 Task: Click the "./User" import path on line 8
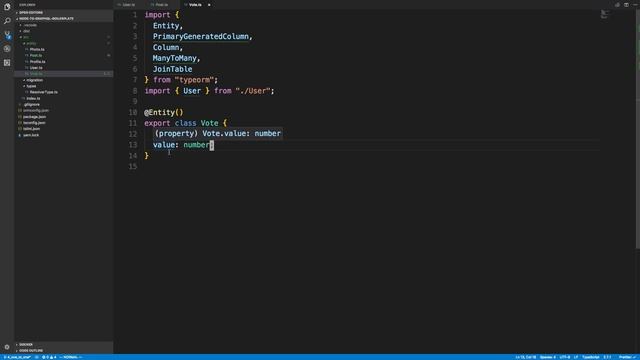point(253,91)
